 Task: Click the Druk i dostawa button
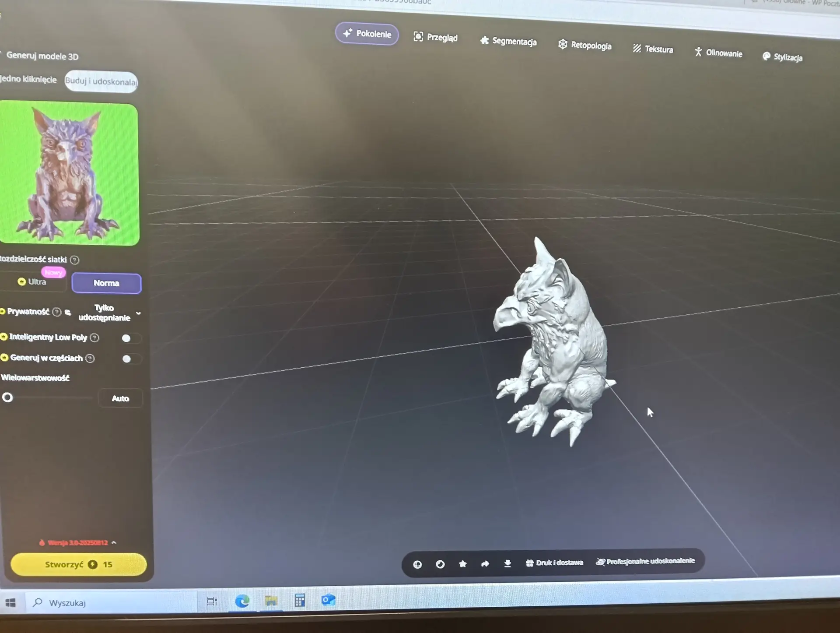coord(554,563)
